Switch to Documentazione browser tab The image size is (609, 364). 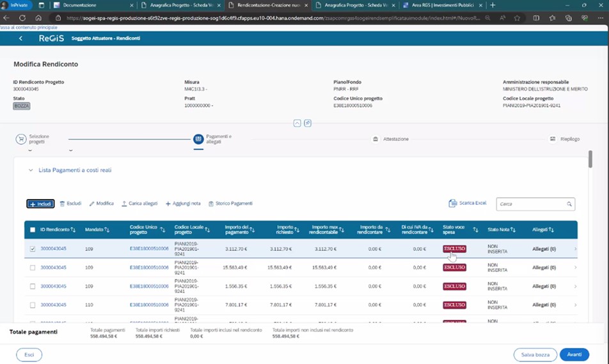[90, 5]
